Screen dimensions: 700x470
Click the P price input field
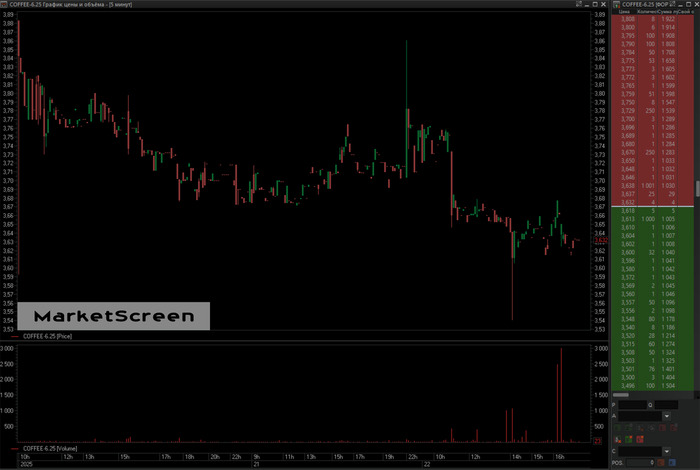coord(632,405)
